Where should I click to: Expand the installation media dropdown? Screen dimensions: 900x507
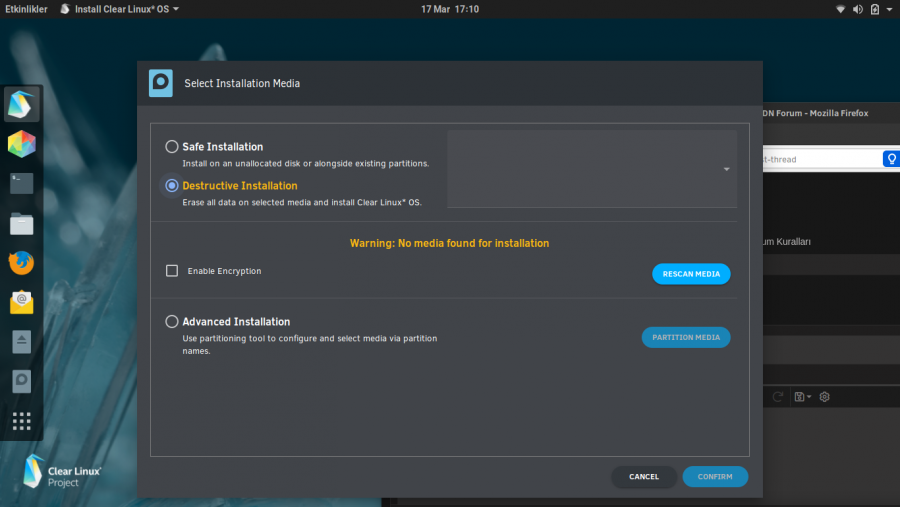point(727,169)
